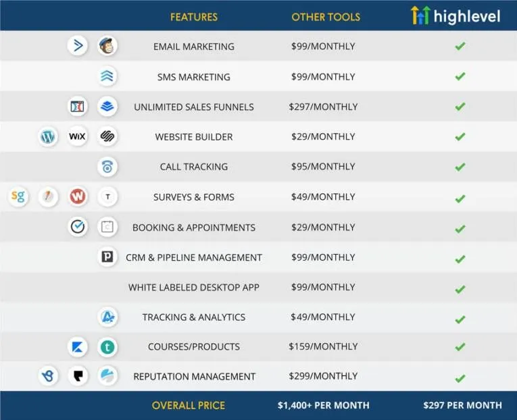
Task: Click the Call Tracking phone icon
Action: click(107, 167)
